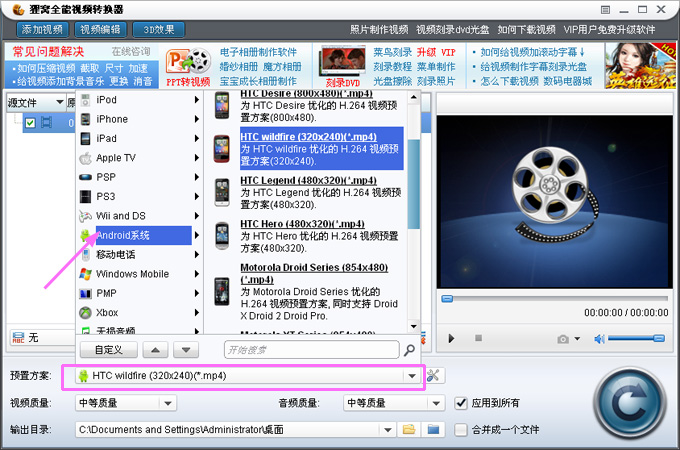The image size is (680, 450).
Task: Click the move down triangle button
Action: coord(186,350)
